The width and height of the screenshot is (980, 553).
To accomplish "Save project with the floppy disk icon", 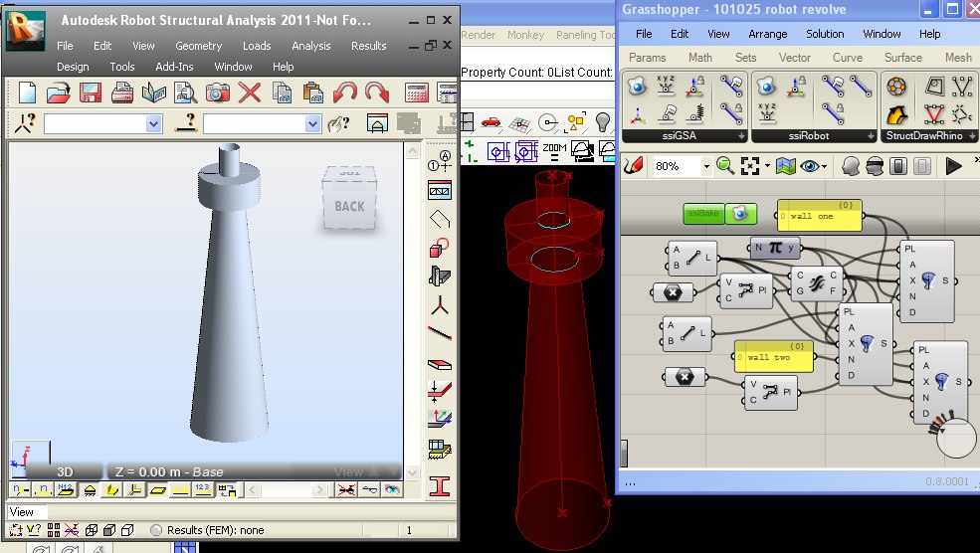I will tap(91, 93).
